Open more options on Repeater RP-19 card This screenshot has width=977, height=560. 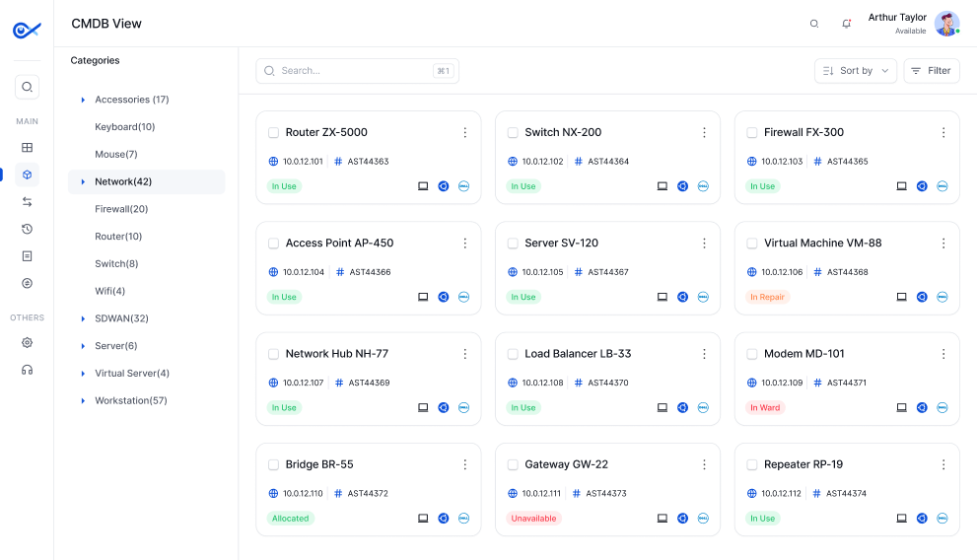tap(943, 464)
